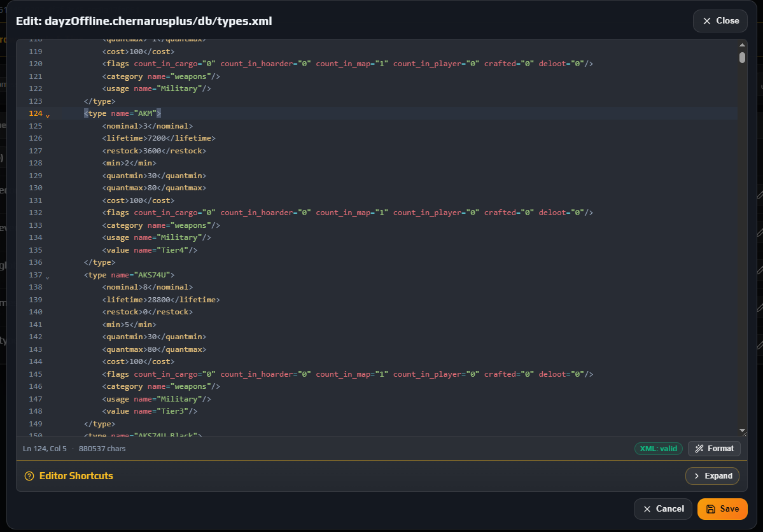Click <nominal>8</nominal> on line 138
Viewport: 763px width, 532px height.
click(148, 287)
